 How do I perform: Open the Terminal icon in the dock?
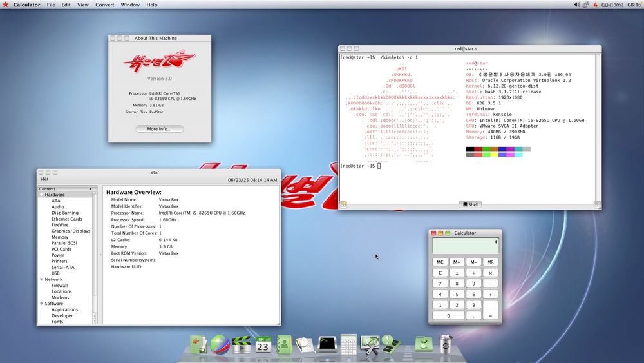click(x=327, y=344)
